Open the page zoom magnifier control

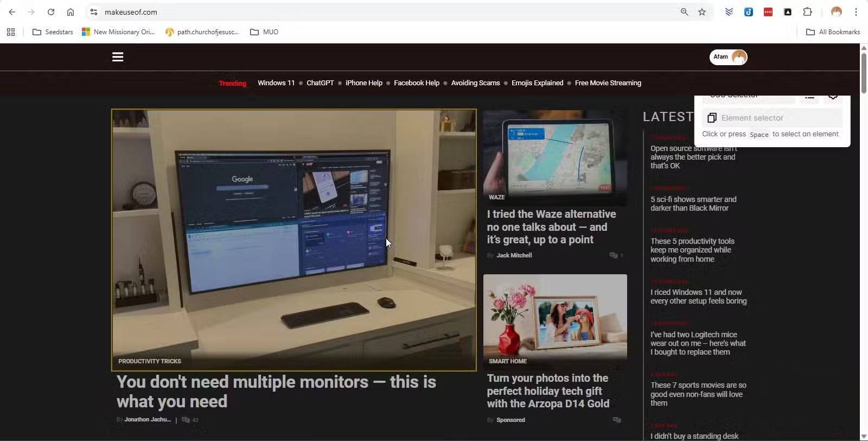pyautogui.click(x=684, y=12)
